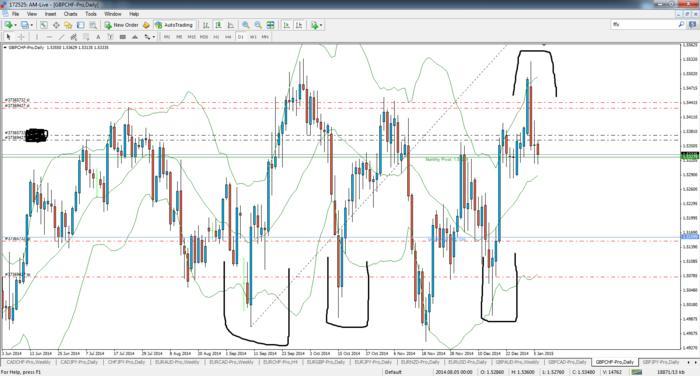Open the Help menu
This screenshot has height=376, width=700.
[134, 14]
